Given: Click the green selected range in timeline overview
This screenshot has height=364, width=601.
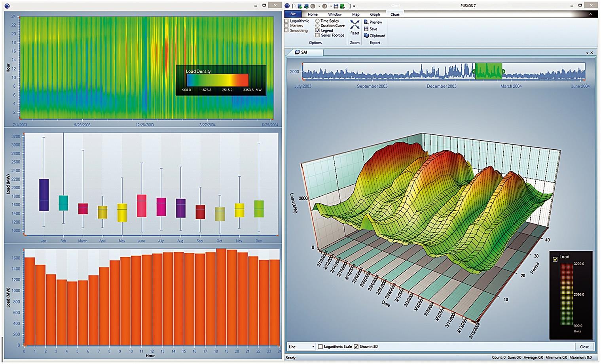Looking at the screenshot, I should (x=488, y=72).
